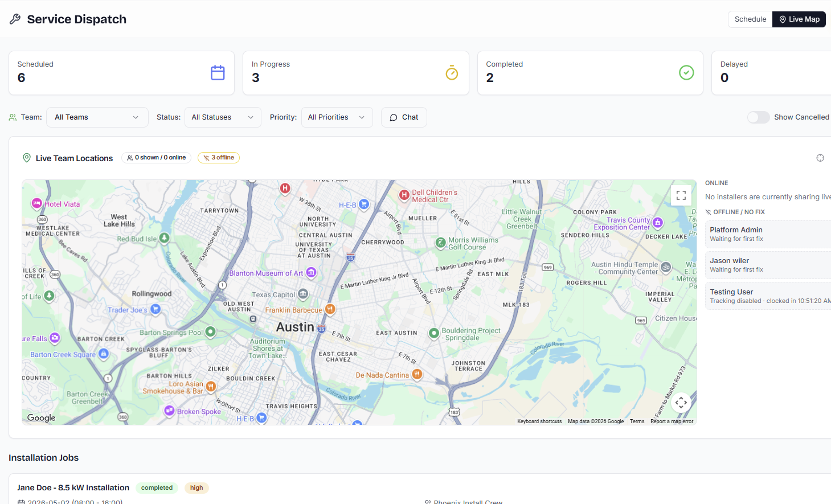This screenshot has height=504, width=831.
Task: Click the De Nada Cantina marker
Action: click(x=417, y=374)
